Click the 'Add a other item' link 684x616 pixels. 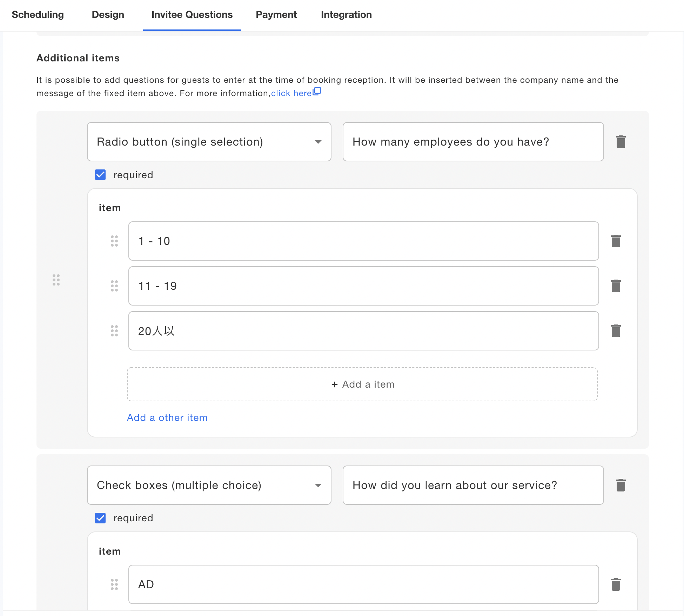pos(167,417)
